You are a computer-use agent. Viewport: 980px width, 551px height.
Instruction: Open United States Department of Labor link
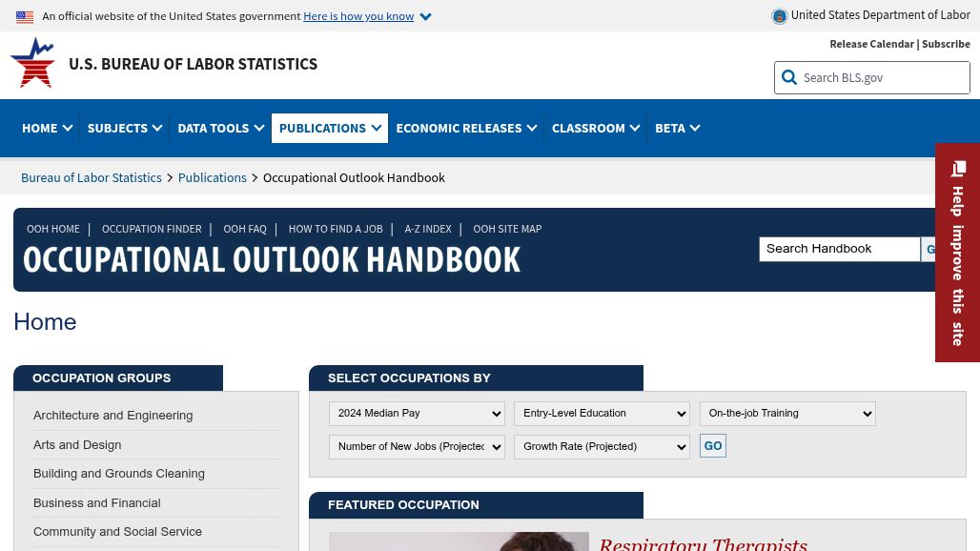[881, 15]
